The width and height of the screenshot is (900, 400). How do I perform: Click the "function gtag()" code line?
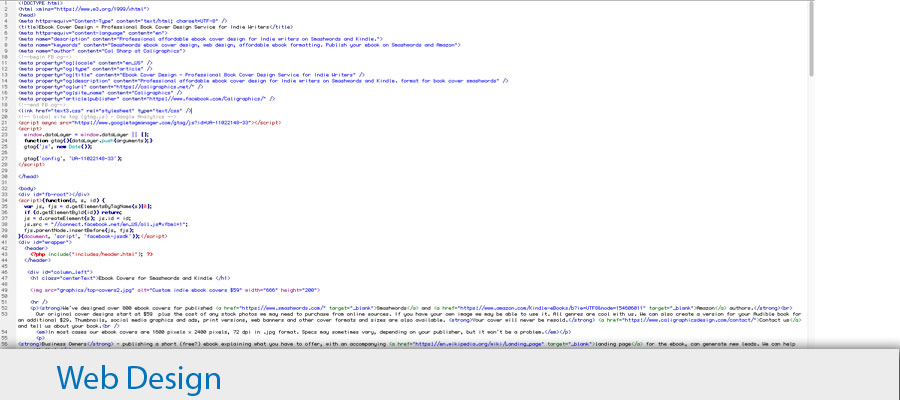coord(88,140)
